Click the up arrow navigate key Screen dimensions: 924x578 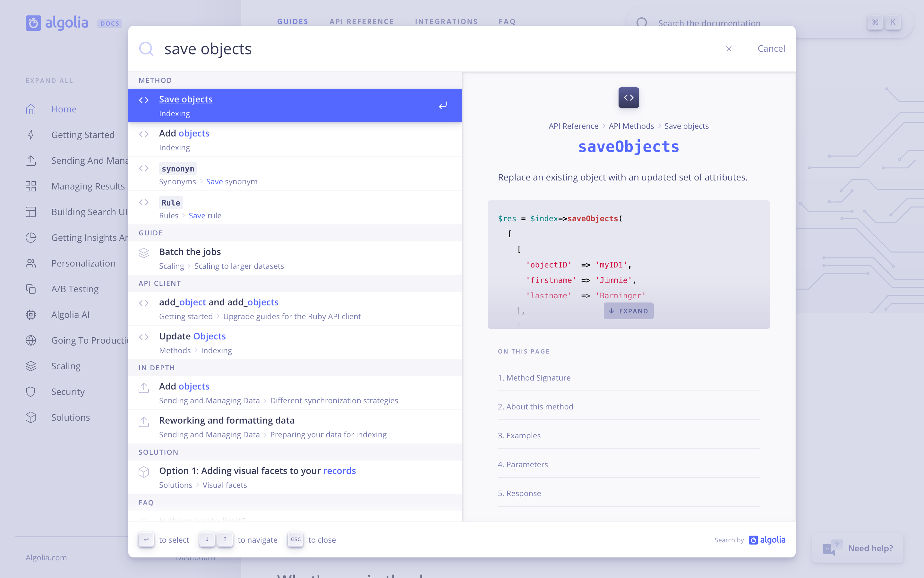tap(225, 539)
